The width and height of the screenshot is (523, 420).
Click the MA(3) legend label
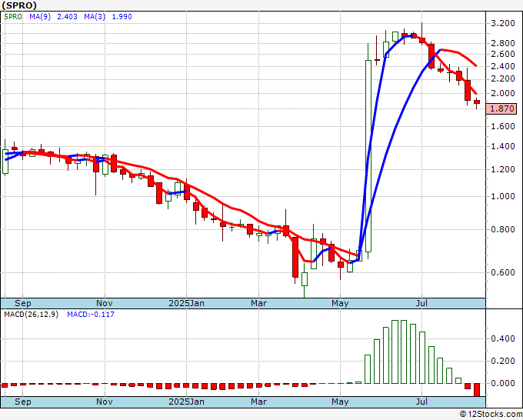[x=95, y=17]
